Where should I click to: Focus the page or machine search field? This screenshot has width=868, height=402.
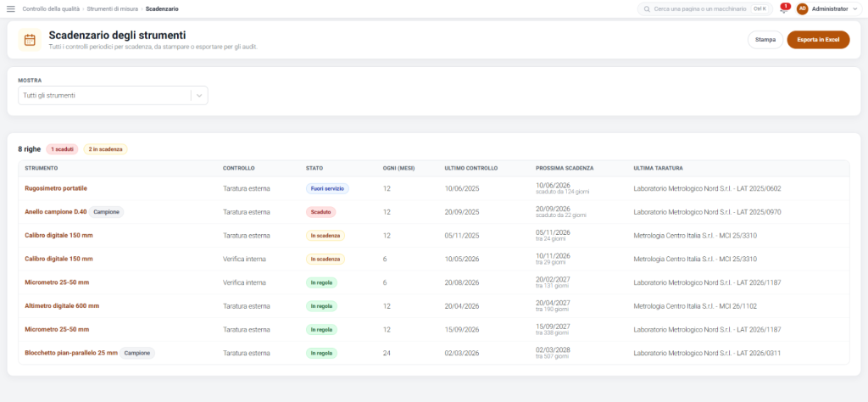click(704, 8)
